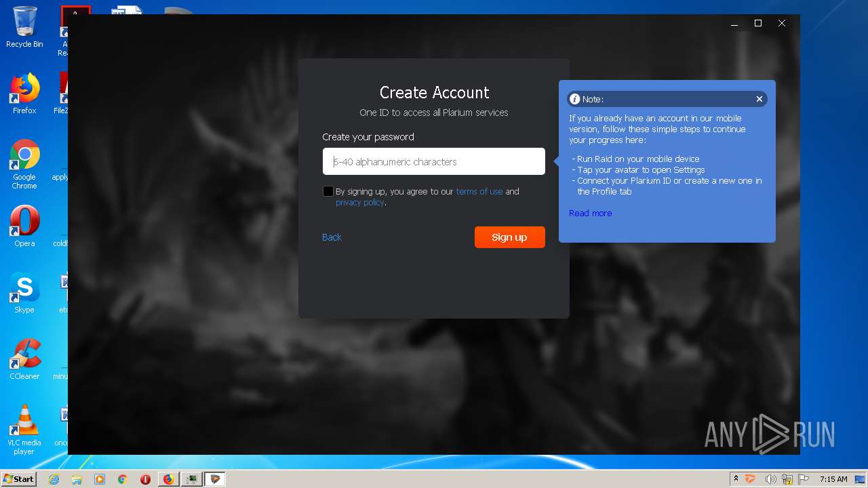The image size is (868, 488).
Task: Click the Windows Start button
Action: (19, 479)
